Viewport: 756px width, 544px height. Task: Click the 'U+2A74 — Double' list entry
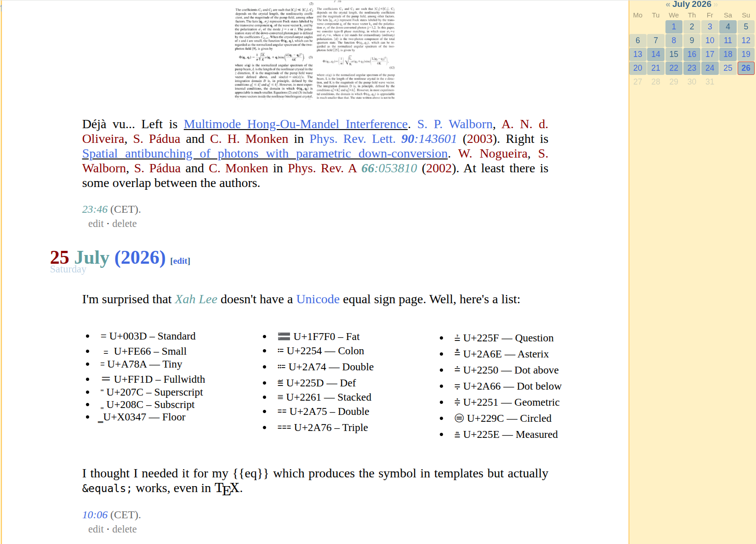(x=326, y=367)
